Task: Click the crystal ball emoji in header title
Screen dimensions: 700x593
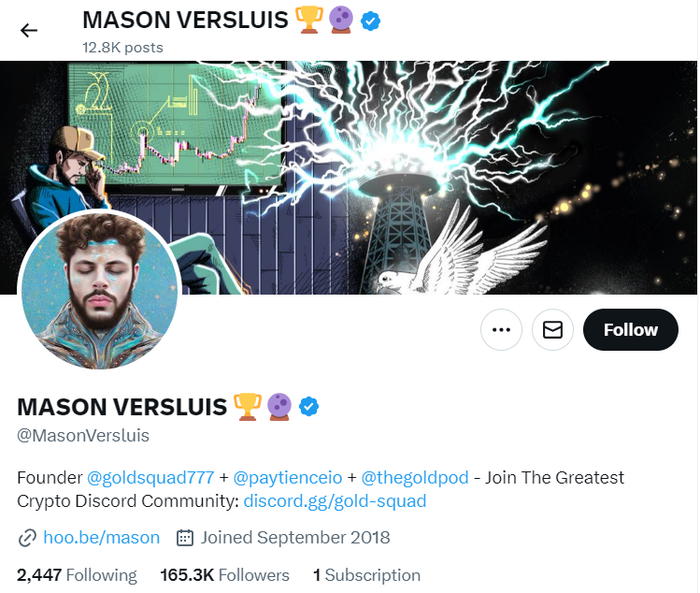Action: (x=341, y=21)
